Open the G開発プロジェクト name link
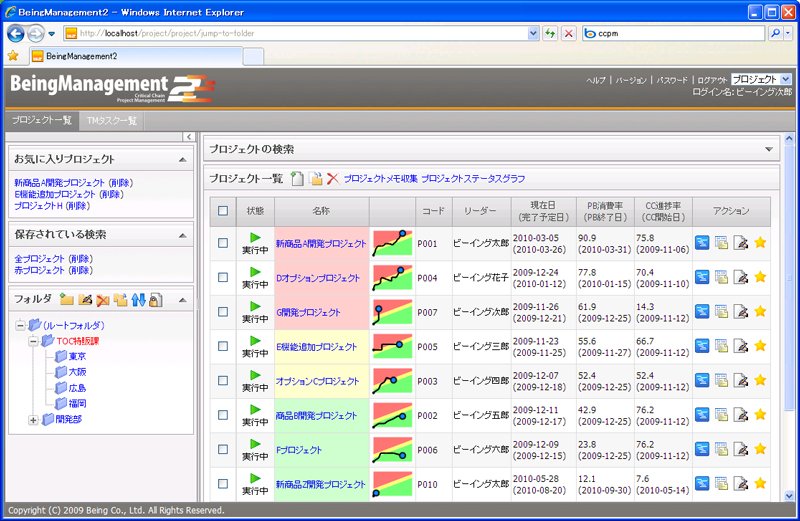 point(308,312)
